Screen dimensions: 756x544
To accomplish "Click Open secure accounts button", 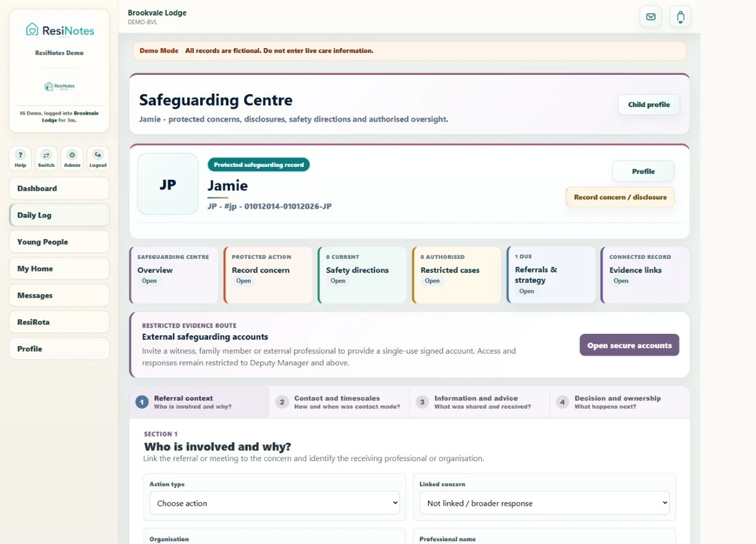I will [629, 345].
